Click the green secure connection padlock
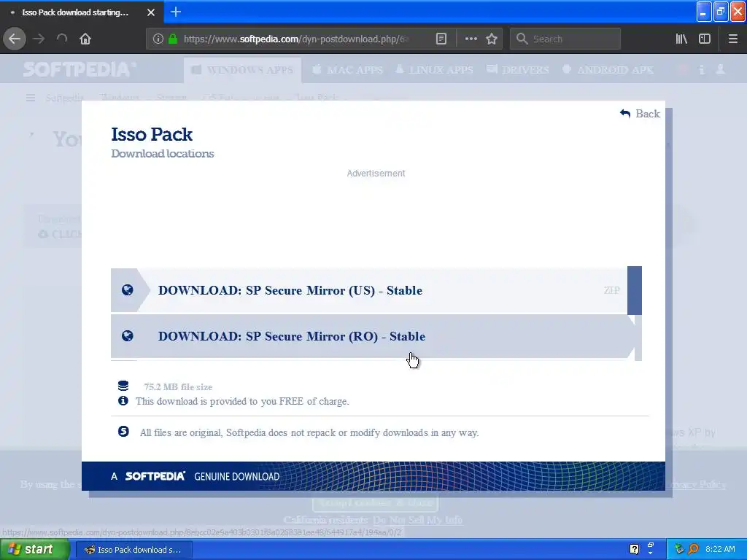The height and width of the screenshot is (560, 747). (173, 39)
